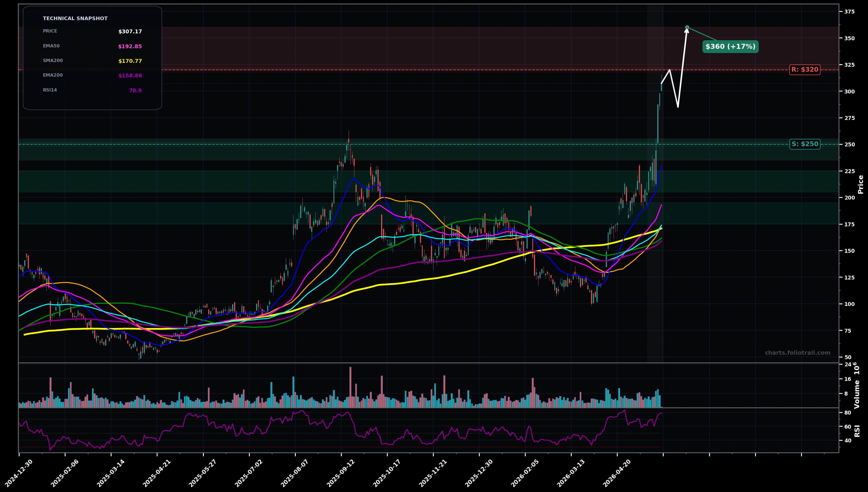Image resolution: width=868 pixels, height=492 pixels.
Task: Click the 100 price axis tick
Action: tap(850, 304)
